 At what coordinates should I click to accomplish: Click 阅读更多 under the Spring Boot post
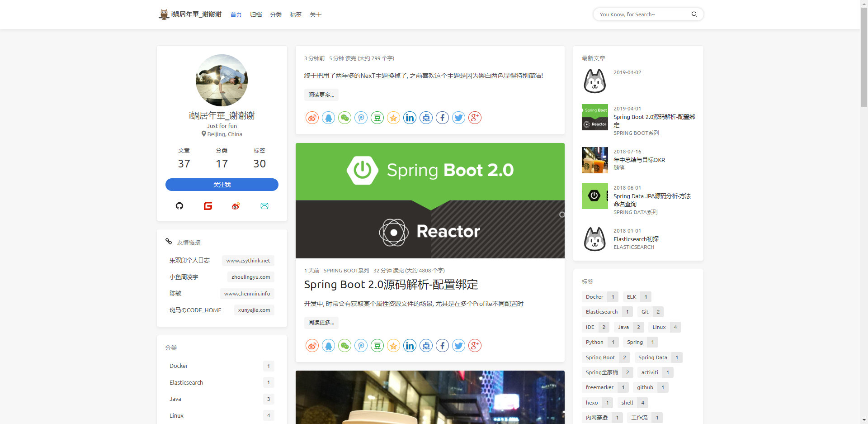click(321, 323)
